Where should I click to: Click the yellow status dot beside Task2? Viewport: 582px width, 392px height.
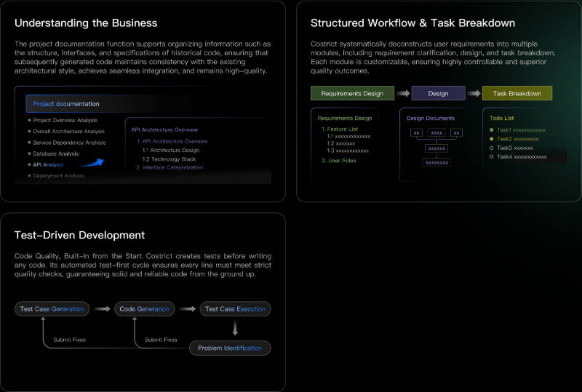[492, 139]
